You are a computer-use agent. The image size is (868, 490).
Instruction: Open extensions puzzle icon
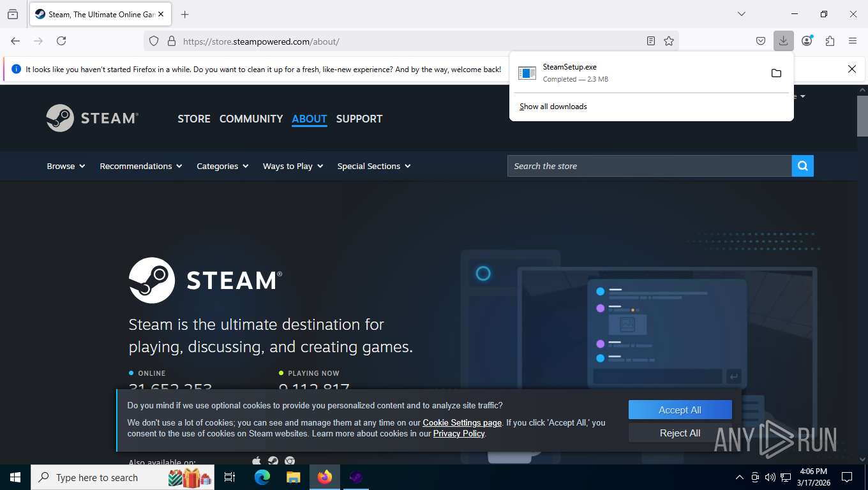click(830, 41)
